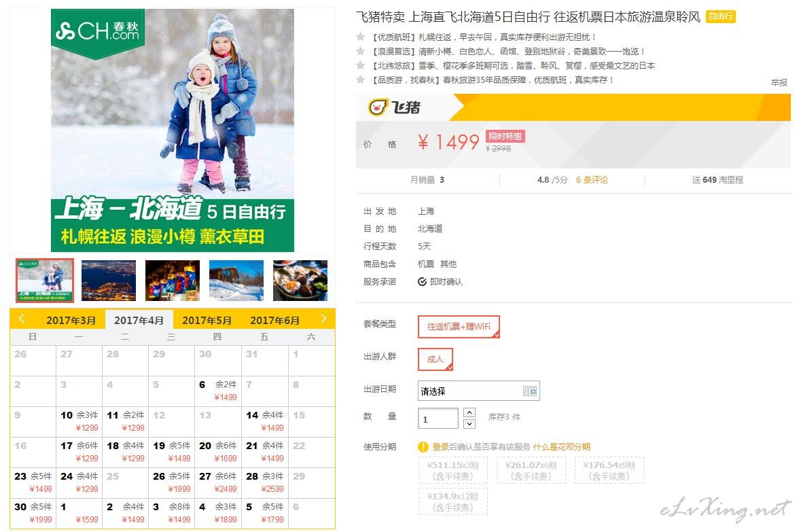Switch to the 2017年6月 tab
This screenshot has height=532, width=799.
click(274, 320)
